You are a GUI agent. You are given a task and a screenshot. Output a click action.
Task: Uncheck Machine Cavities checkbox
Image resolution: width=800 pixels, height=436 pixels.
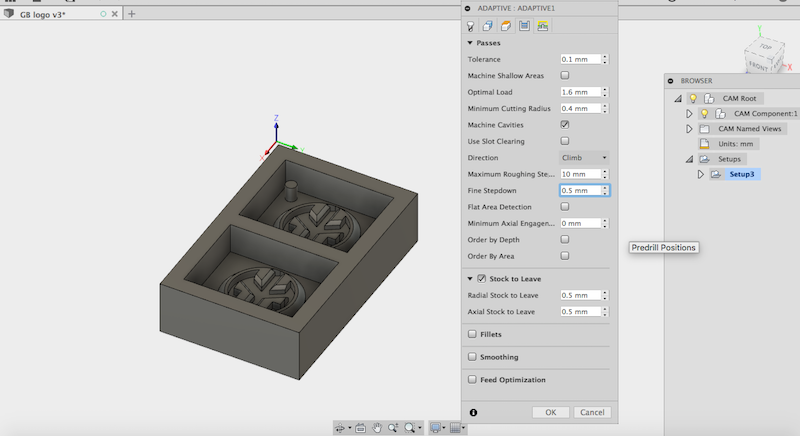tap(565, 124)
